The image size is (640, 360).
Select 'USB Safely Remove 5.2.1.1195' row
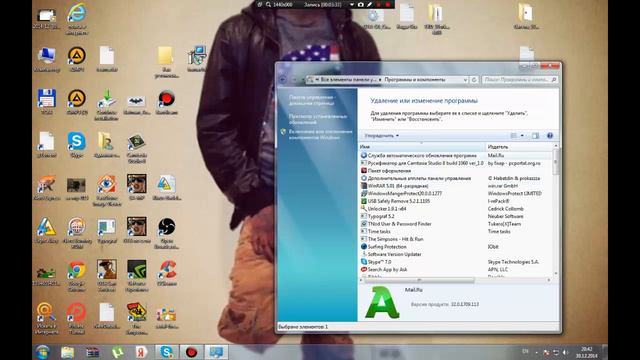(456, 201)
